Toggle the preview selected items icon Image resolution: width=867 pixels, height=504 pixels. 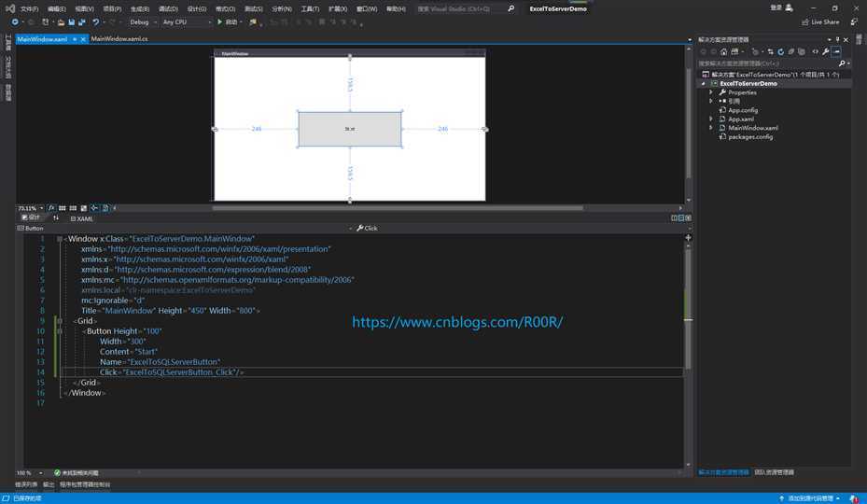tap(836, 51)
